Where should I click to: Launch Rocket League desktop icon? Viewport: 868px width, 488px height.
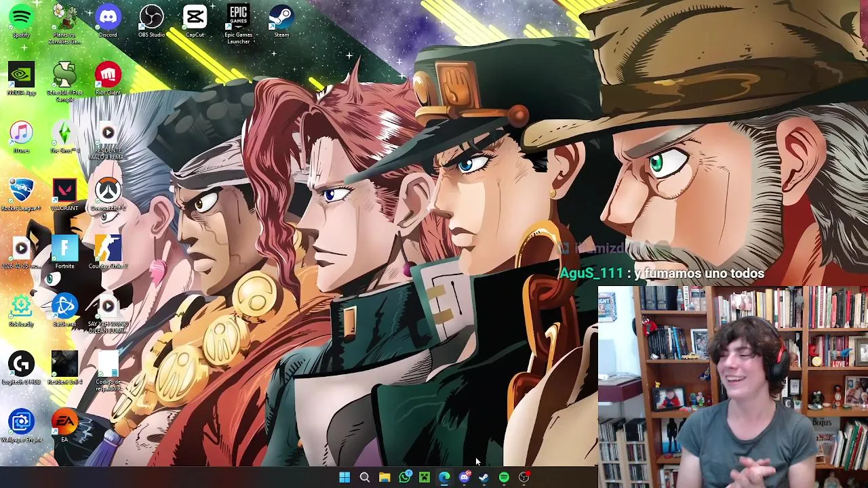[21, 195]
